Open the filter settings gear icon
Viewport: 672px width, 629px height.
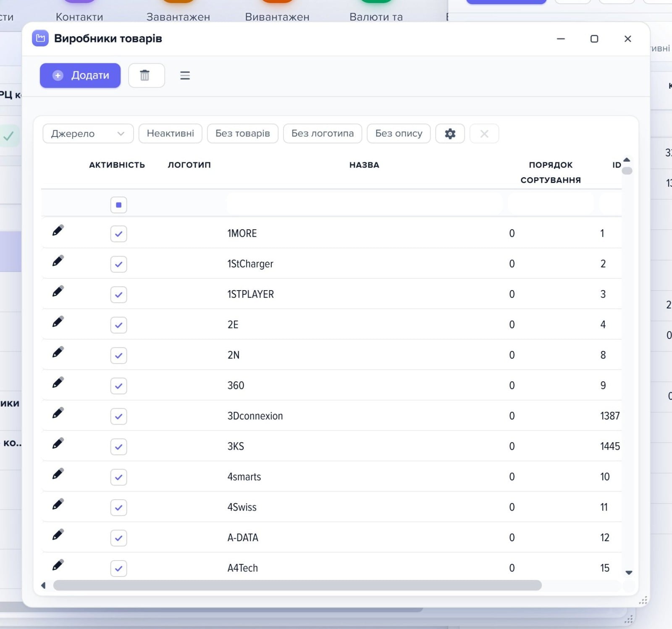click(x=450, y=134)
